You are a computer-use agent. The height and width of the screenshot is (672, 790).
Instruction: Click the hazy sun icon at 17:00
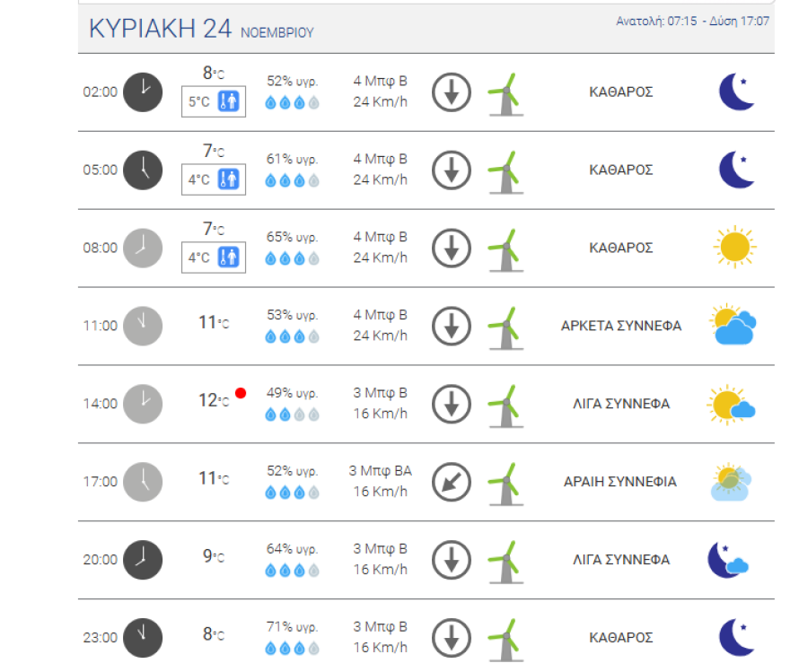(x=731, y=482)
